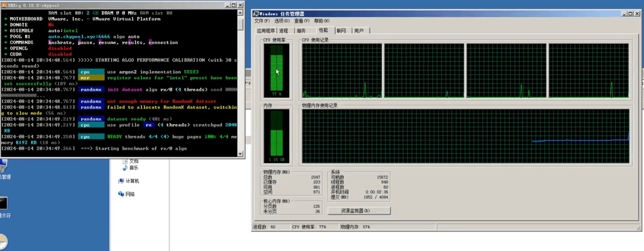Open the 帮助(H) menu

click(x=322, y=21)
